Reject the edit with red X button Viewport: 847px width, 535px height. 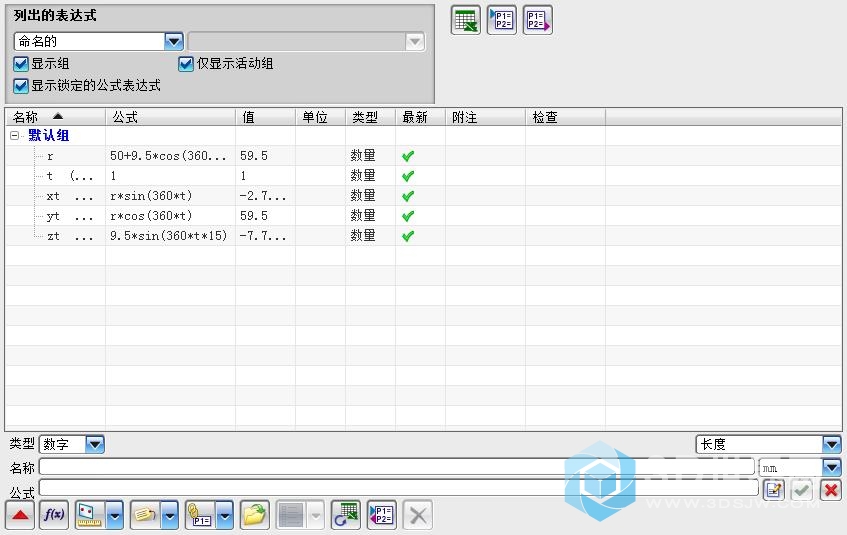(831, 490)
